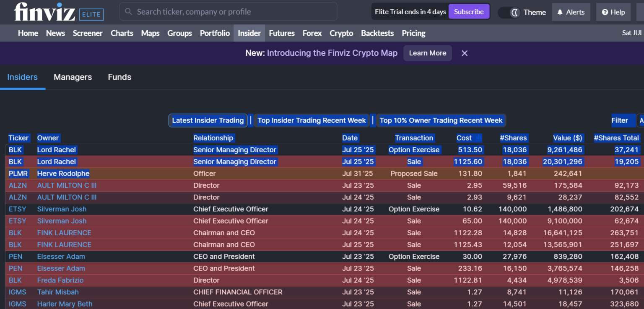Select Top Insider Trading Recent Week
The image size is (644, 309).
pos(312,120)
